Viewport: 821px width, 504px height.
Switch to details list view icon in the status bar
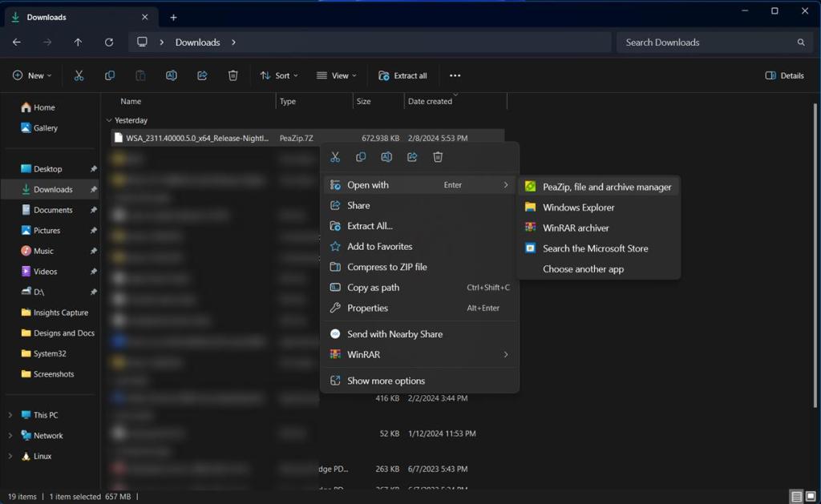(x=796, y=496)
